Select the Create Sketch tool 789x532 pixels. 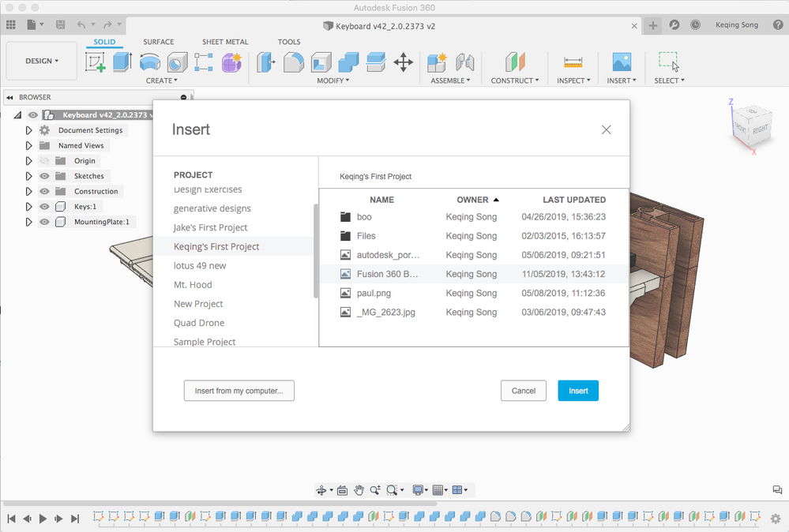(x=95, y=62)
